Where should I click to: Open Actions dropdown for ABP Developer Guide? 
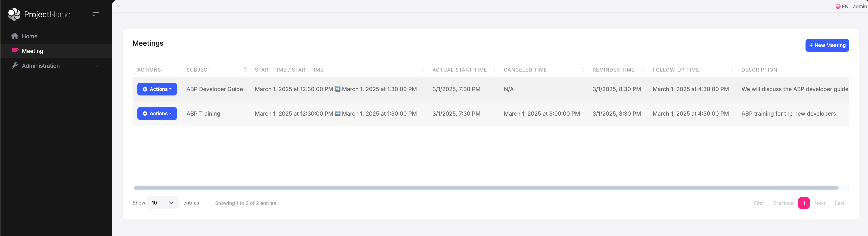click(x=157, y=89)
